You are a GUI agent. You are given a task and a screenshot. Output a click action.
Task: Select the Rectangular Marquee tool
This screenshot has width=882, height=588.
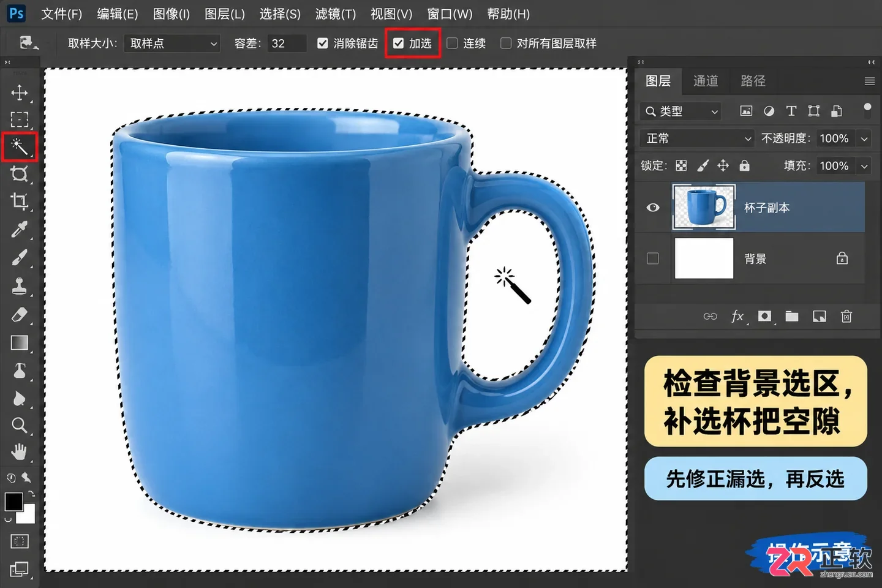(x=19, y=119)
